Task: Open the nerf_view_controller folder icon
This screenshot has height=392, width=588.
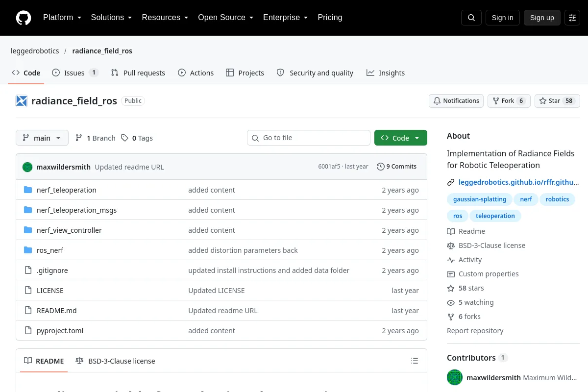Action: [x=28, y=230]
